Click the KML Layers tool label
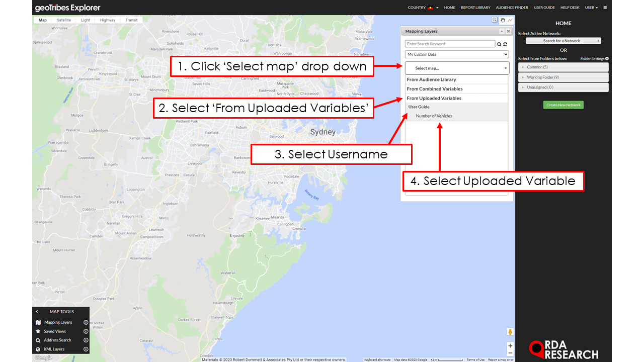 pos(54,349)
